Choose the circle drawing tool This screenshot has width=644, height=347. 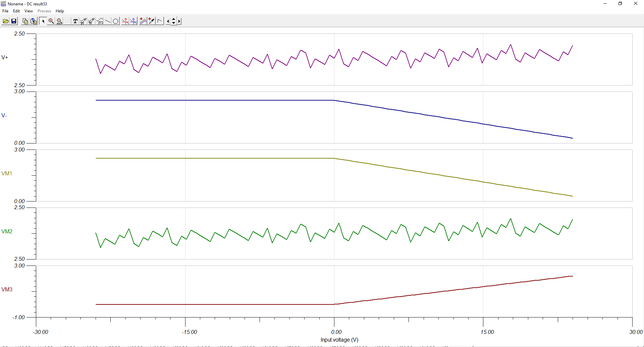[116, 21]
